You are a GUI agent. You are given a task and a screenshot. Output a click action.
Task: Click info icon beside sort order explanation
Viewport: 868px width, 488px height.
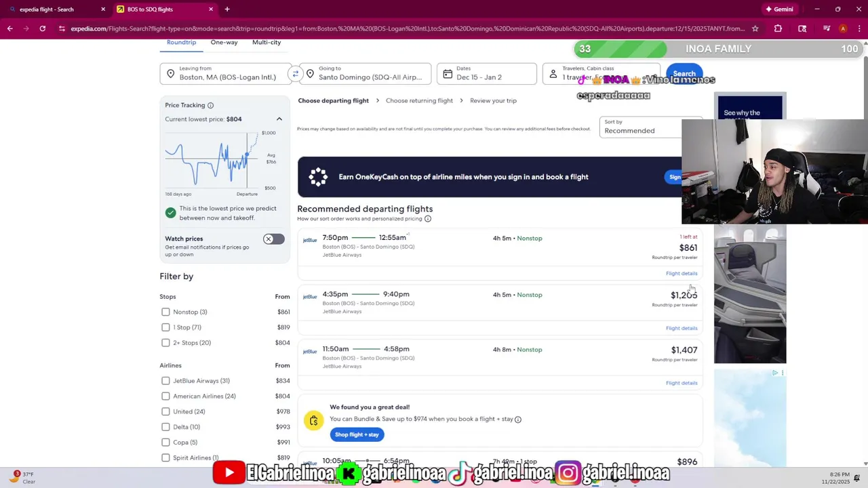pyautogui.click(x=428, y=219)
